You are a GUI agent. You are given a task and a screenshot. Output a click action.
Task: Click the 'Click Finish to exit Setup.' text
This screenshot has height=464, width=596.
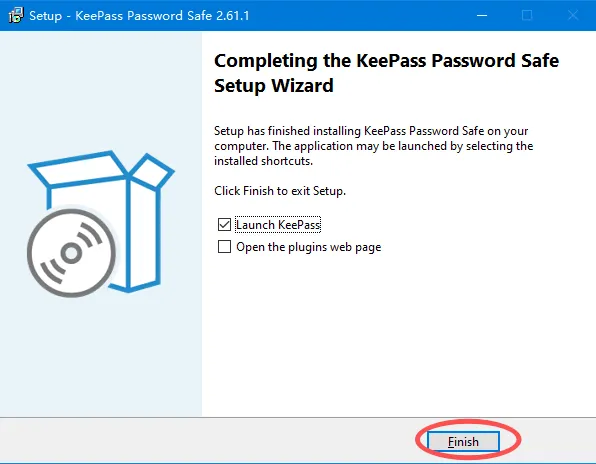pyautogui.click(x=280, y=190)
